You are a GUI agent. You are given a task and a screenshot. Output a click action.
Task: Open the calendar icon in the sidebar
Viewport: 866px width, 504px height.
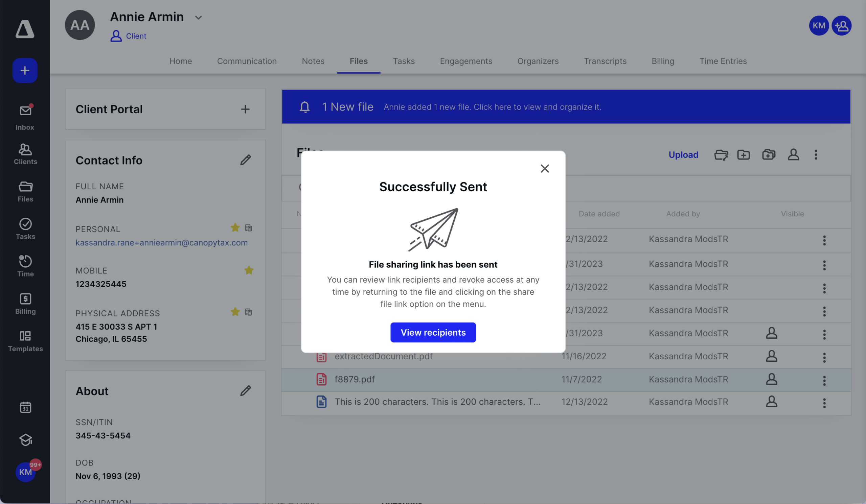point(25,407)
